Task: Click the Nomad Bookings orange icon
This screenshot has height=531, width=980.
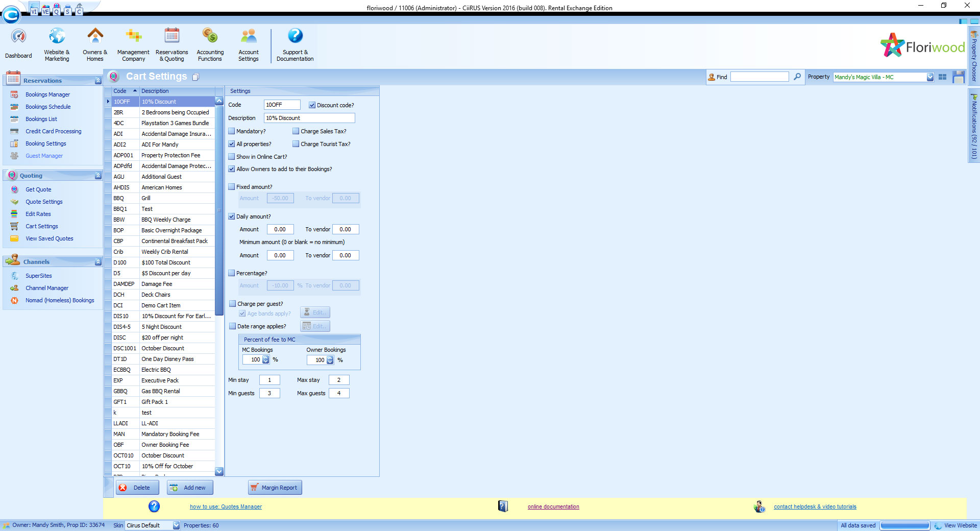Action: (14, 300)
